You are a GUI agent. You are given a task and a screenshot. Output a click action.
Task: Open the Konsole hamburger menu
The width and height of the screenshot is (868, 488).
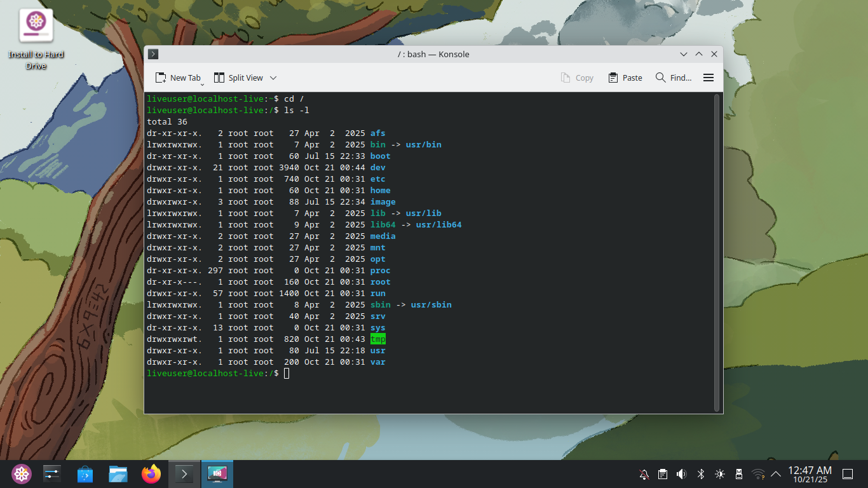pos(709,78)
